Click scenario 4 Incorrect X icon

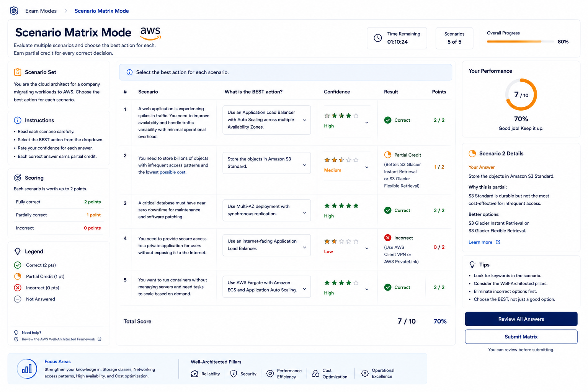[x=388, y=238]
